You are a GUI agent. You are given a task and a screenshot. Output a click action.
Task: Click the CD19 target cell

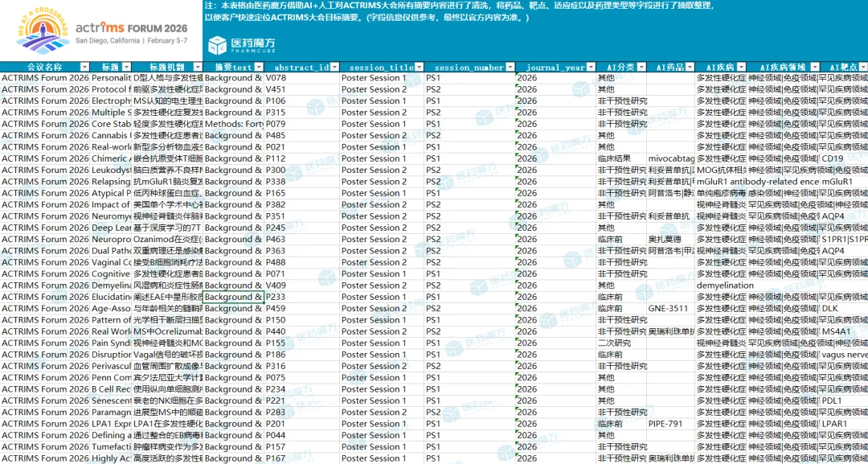[x=844, y=158]
